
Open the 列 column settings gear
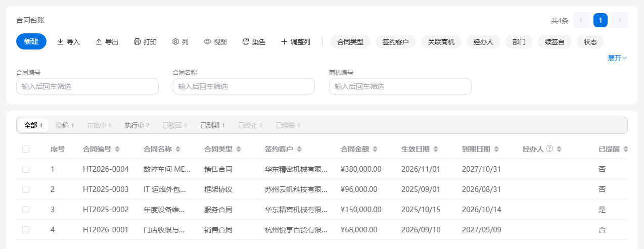click(x=180, y=42)
